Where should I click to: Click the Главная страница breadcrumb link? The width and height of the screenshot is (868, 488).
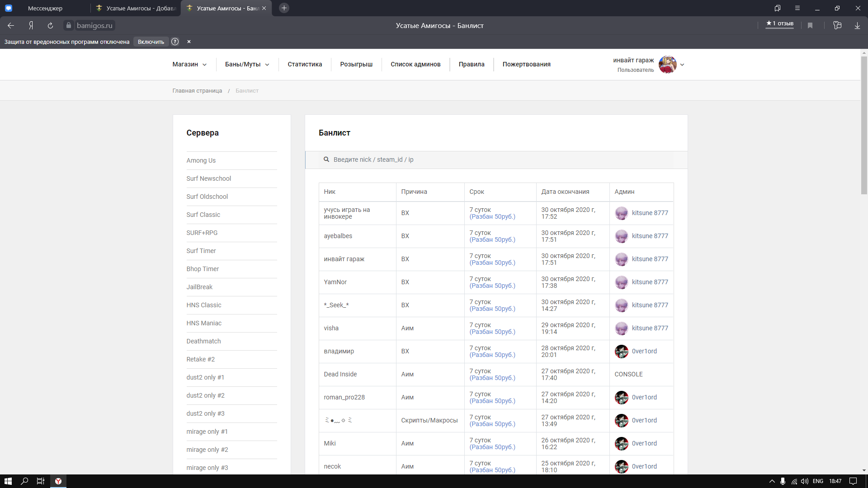[197, 90]
